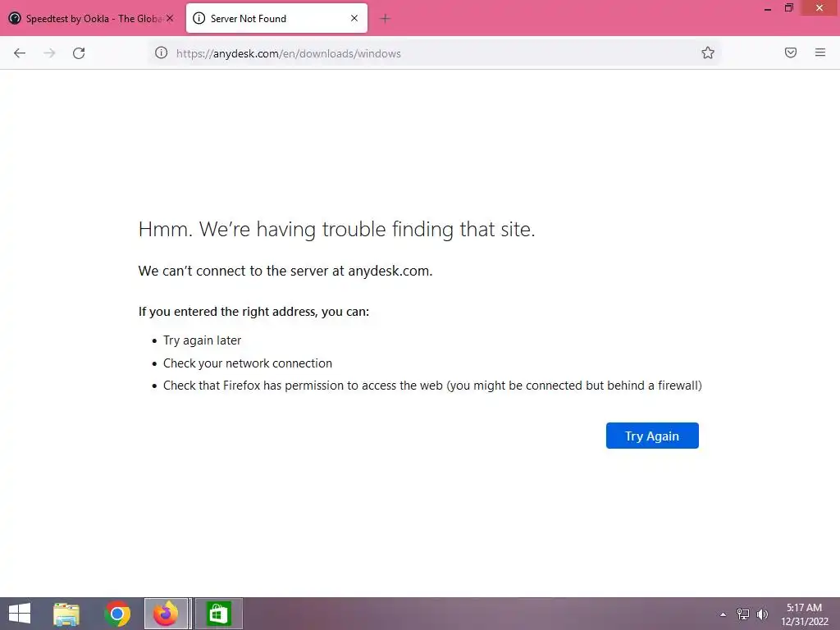Viewport: 840px width, 630px height.
Task: Restore down the Firefox window
Action: coord(789,8)
